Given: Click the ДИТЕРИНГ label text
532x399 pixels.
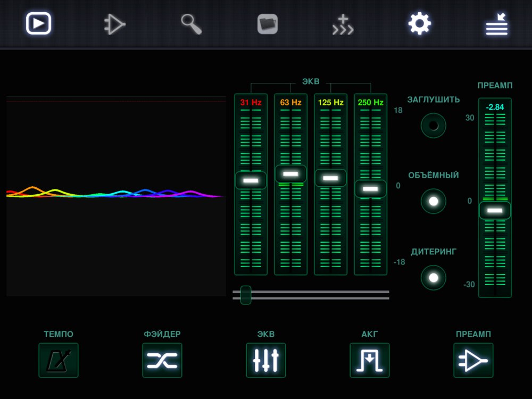Looking at the screenshot, I should pyautogui.click(x=434, y=252).
